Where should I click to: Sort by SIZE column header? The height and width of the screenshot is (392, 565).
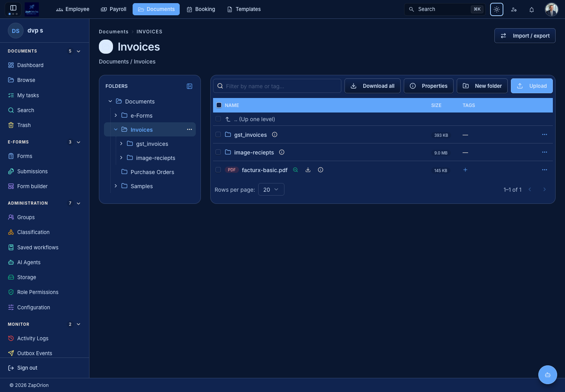[x=436, y=105]
